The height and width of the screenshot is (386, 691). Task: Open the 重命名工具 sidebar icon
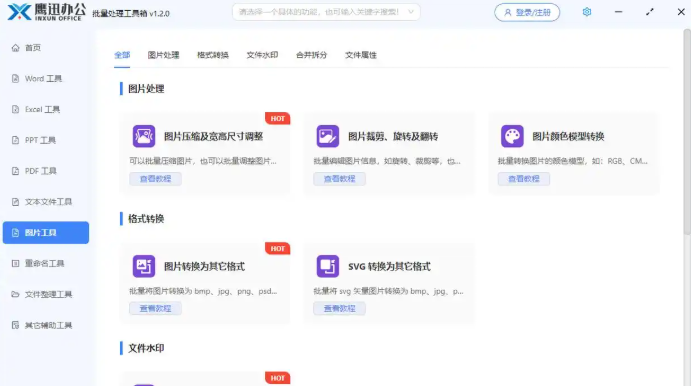(15, 264)
